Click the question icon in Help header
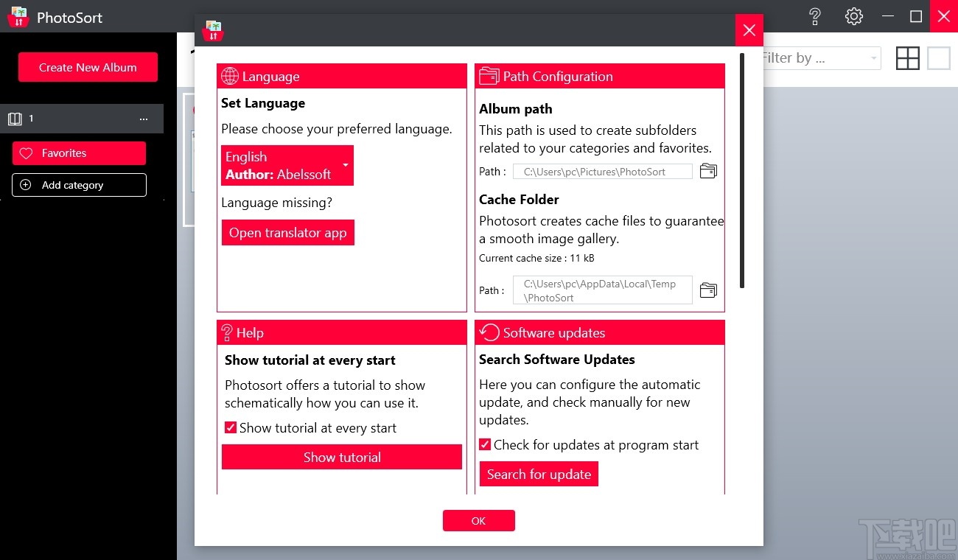The height and width of the screenshot is (560, 958). 227,332
